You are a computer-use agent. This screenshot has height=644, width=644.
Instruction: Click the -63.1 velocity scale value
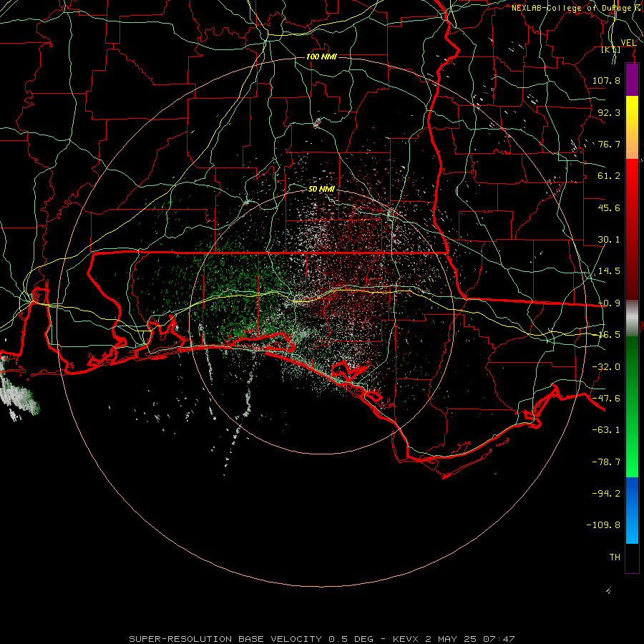pyautogui.click(x=606, y=430)
